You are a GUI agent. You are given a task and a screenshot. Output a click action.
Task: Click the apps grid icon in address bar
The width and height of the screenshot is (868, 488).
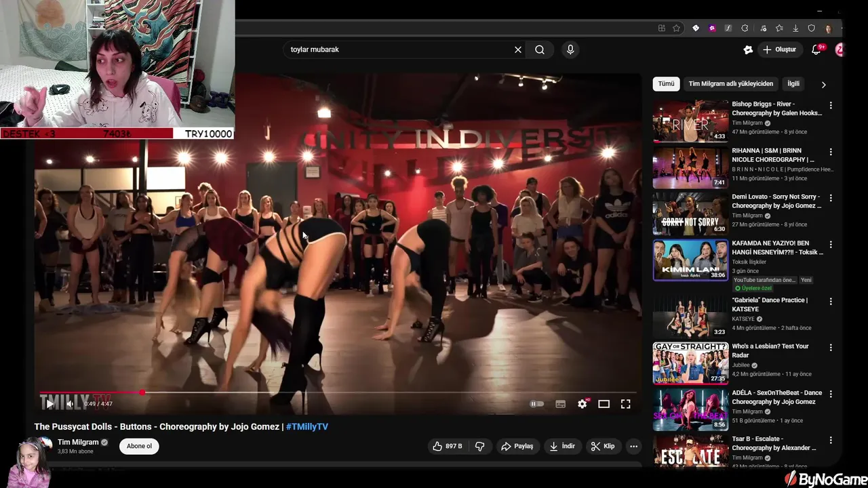[x=662, y=28]
